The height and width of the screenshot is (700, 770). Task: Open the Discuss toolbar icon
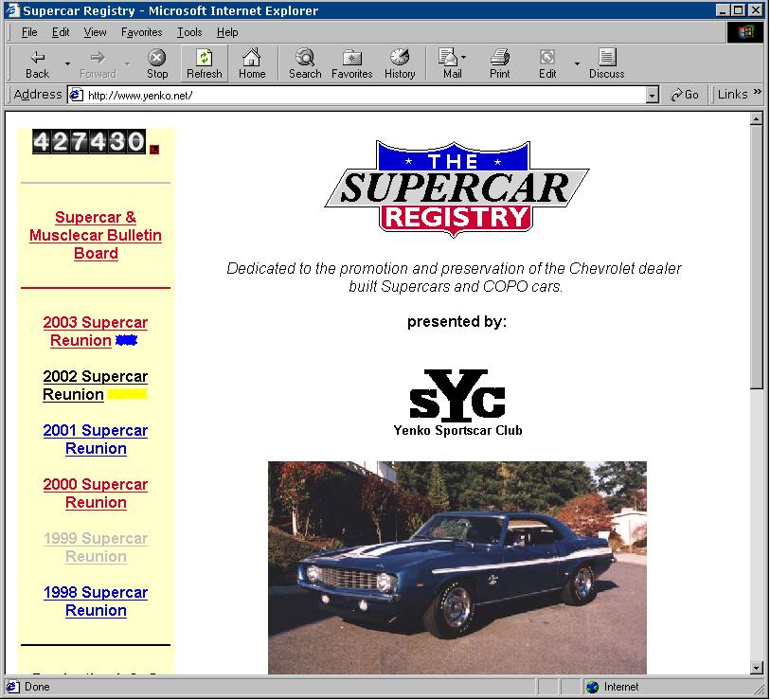(x=606, y=57)
